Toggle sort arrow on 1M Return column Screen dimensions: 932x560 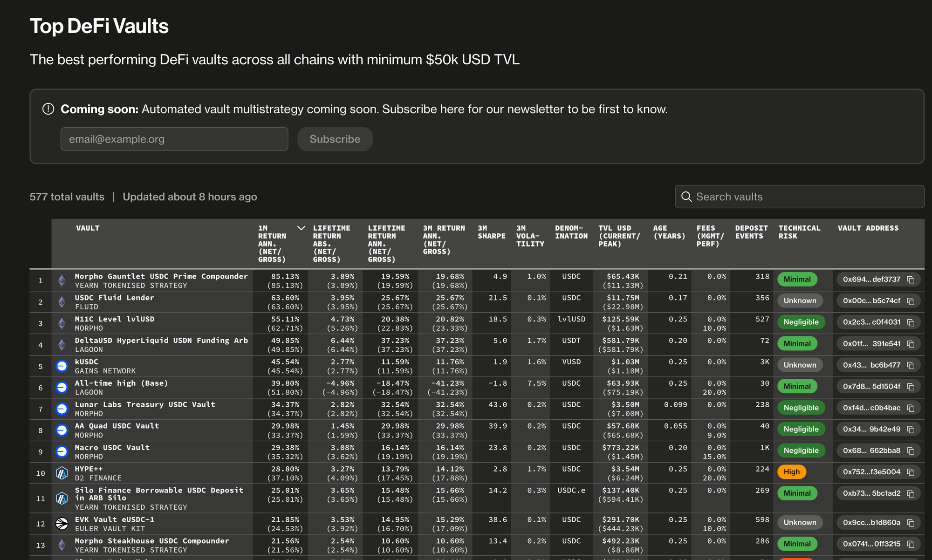[301, 228]
